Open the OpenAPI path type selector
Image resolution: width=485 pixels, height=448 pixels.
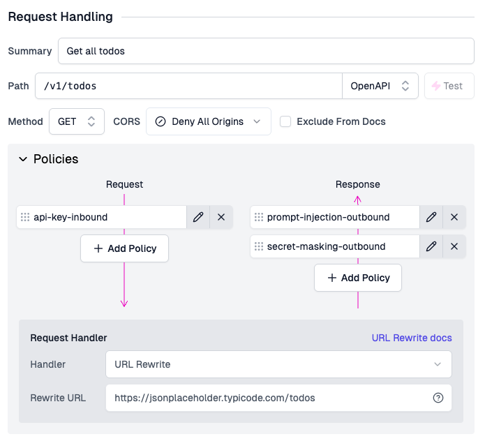pos(380,86)
